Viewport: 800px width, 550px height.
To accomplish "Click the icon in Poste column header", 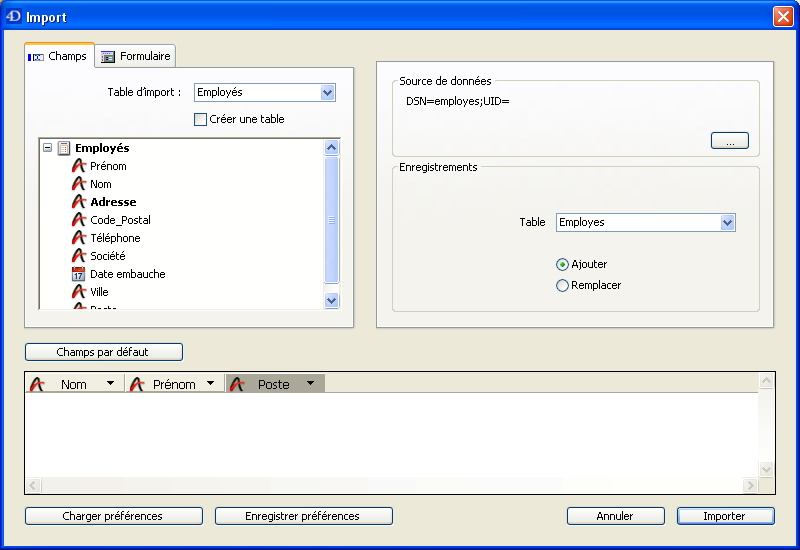I will [x=238, y=384].
